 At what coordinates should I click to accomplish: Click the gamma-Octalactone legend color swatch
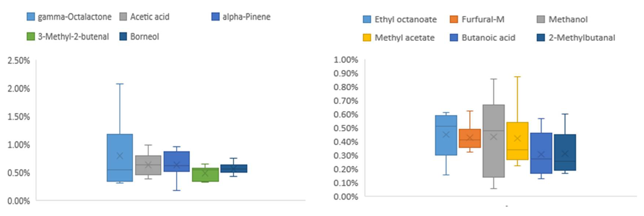pos(31,17)
